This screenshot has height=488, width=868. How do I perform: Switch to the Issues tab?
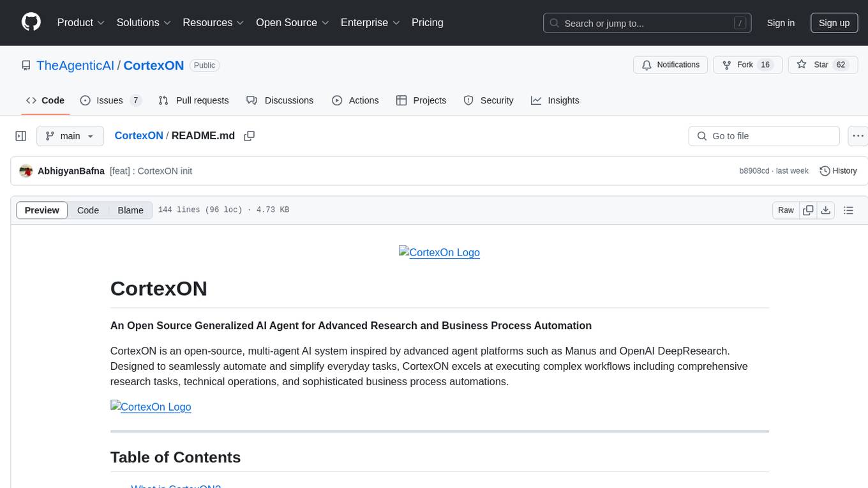point(110,100)
